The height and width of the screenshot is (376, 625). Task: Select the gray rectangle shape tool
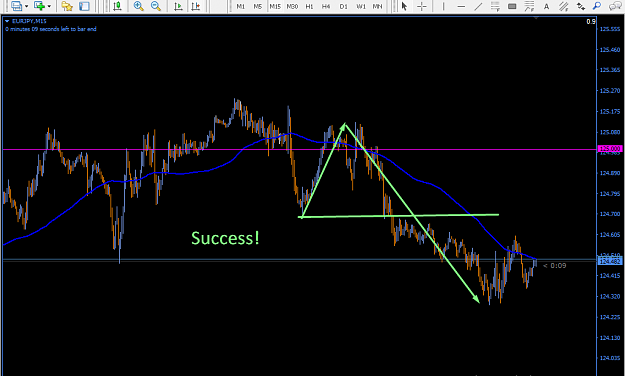coord(512,6)
